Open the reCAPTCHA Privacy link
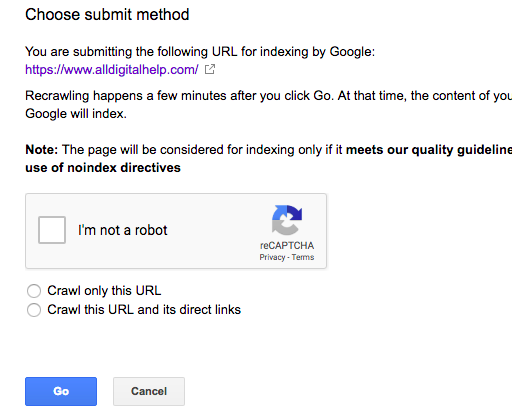Screen dimensions: 512x419 [272, 257]
